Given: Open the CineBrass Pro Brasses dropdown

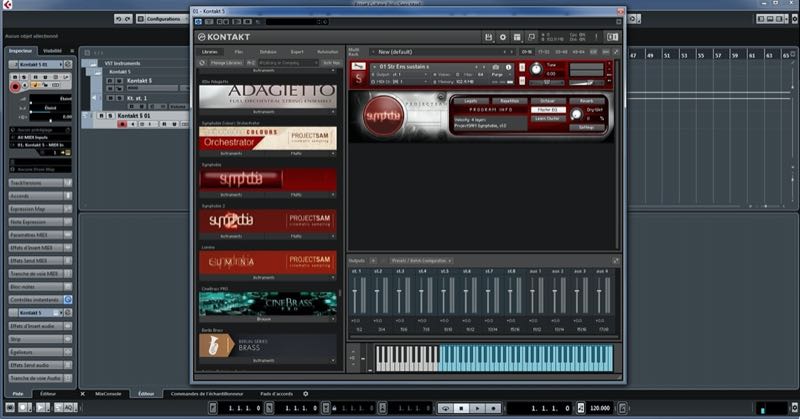Looking at the screenshot, I should click(267, 319).
